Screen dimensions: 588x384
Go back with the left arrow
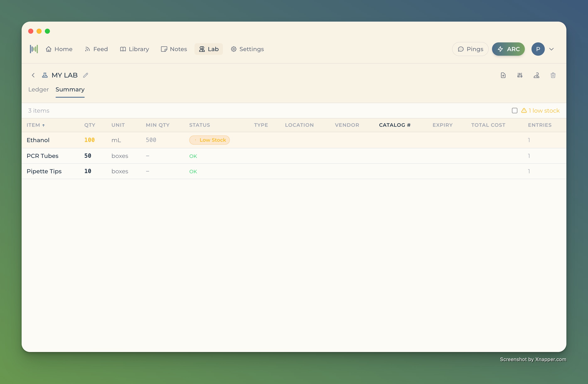pyautogui.click(x=33, y=75)
